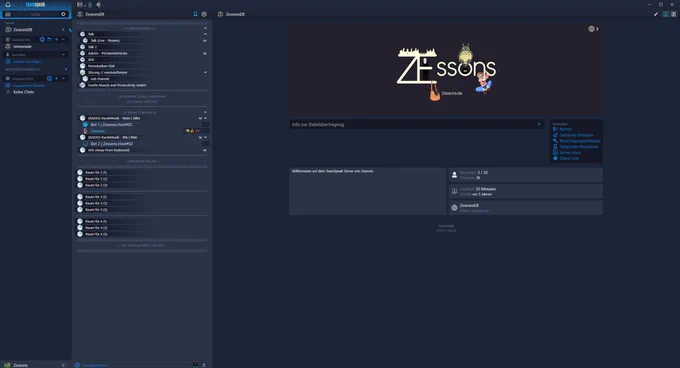Collapse first RADIO RauteMusik channel chevron
This screenshot has height=368, width=680.
click(x=205, y=118)
